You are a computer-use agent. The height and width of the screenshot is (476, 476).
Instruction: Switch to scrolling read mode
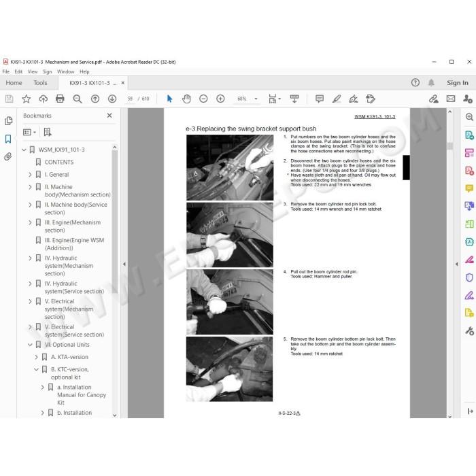click(294, 99)
